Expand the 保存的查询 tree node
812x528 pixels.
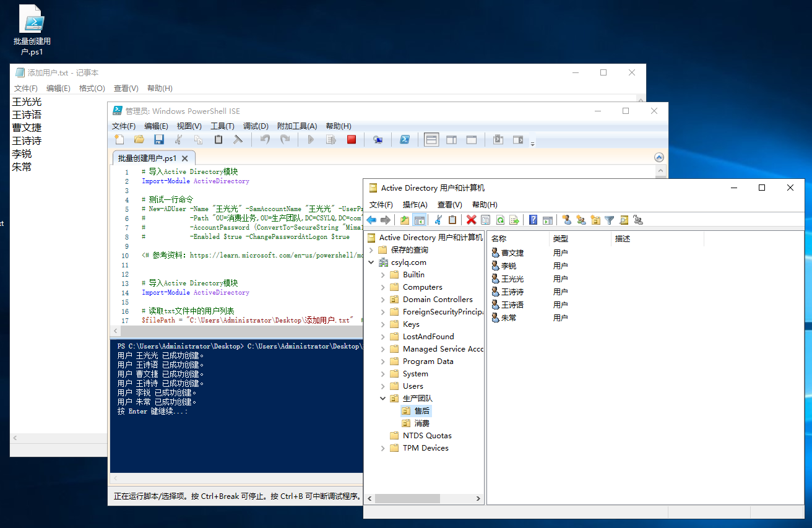[x=371, y=250]
